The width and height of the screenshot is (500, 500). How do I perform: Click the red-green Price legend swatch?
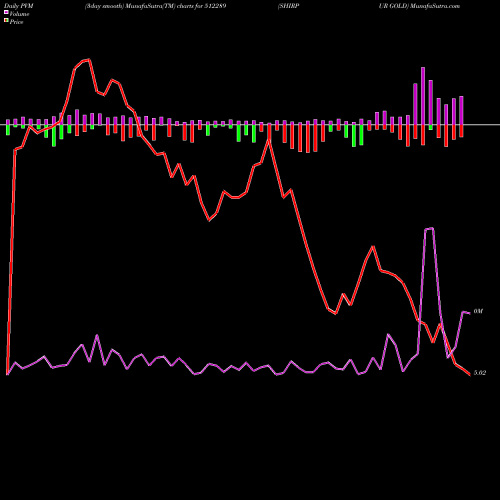point(6,21)
